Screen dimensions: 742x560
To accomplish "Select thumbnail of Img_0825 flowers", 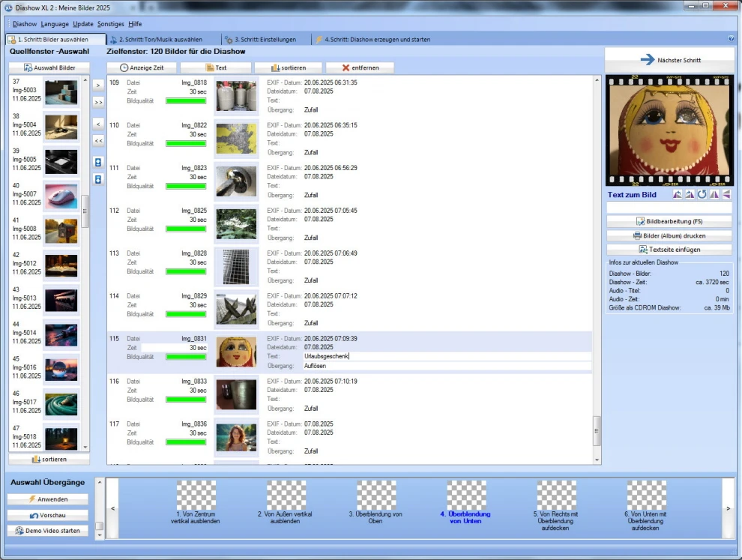I will point(237,224).
